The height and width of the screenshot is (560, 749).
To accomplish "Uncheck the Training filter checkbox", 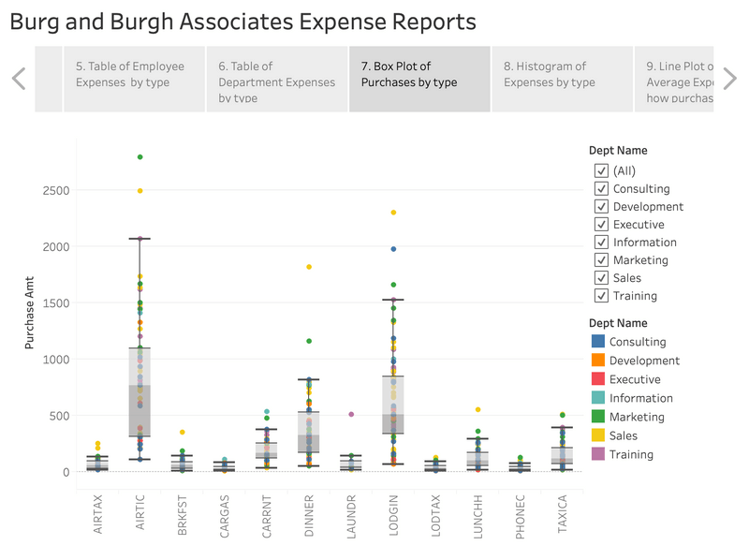I will [x=601, y=296].
